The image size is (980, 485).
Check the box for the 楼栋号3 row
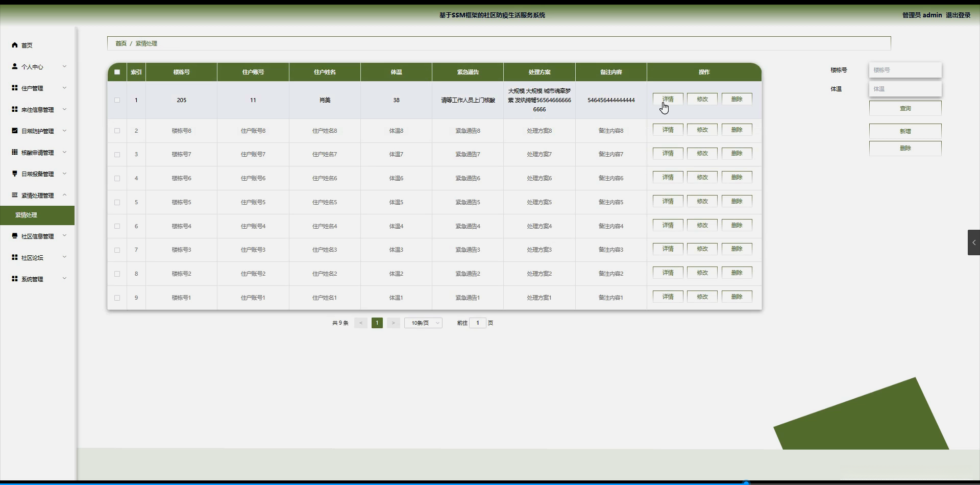117,250
